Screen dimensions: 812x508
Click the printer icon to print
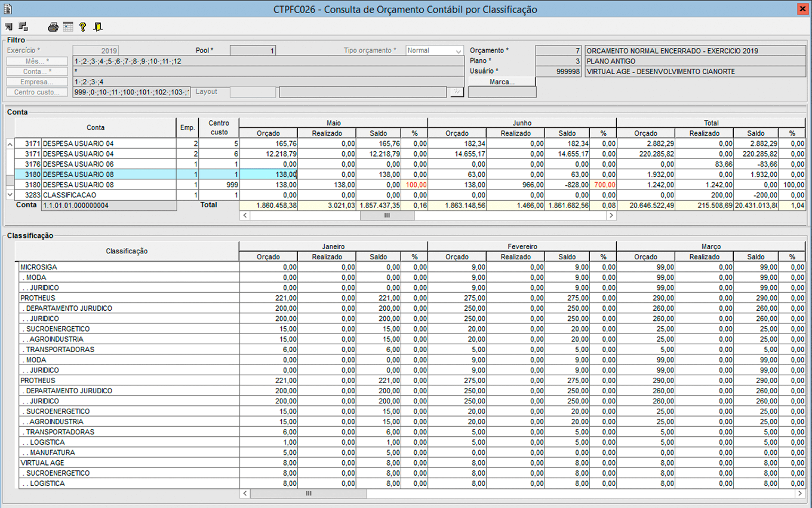coord(53,27)
